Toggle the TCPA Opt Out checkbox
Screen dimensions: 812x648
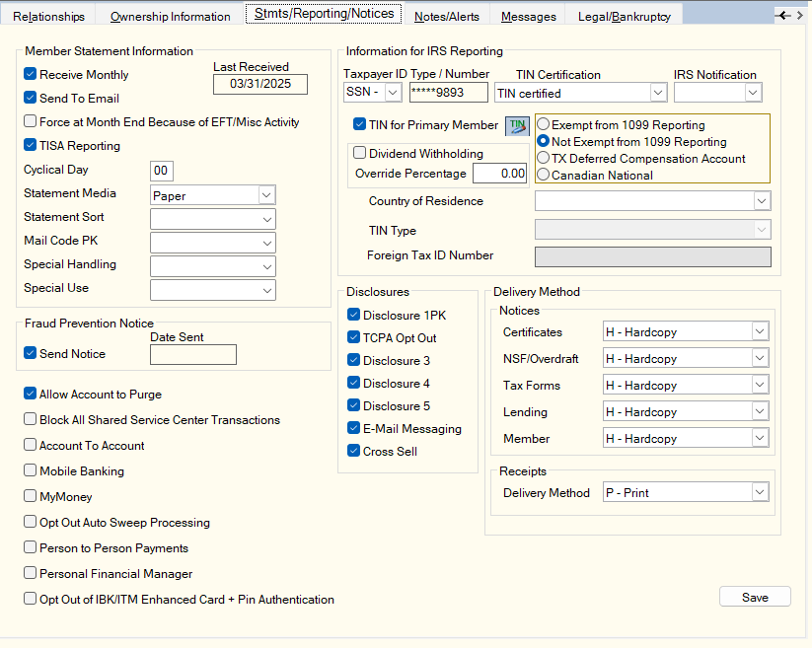(353, 337)
